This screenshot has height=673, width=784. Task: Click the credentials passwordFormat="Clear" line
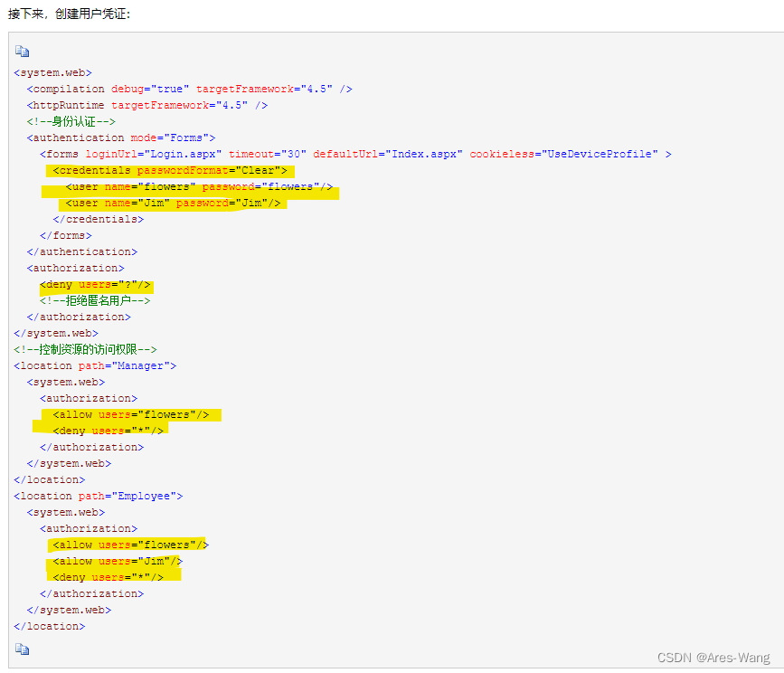point(170,170)
